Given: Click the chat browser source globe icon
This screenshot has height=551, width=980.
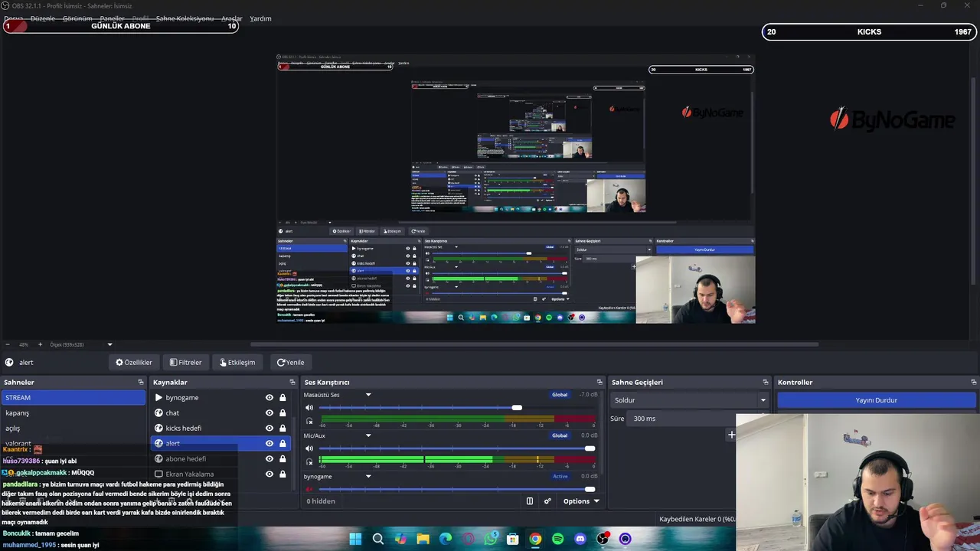Looking at the screenshot, I should pos(158,413).
